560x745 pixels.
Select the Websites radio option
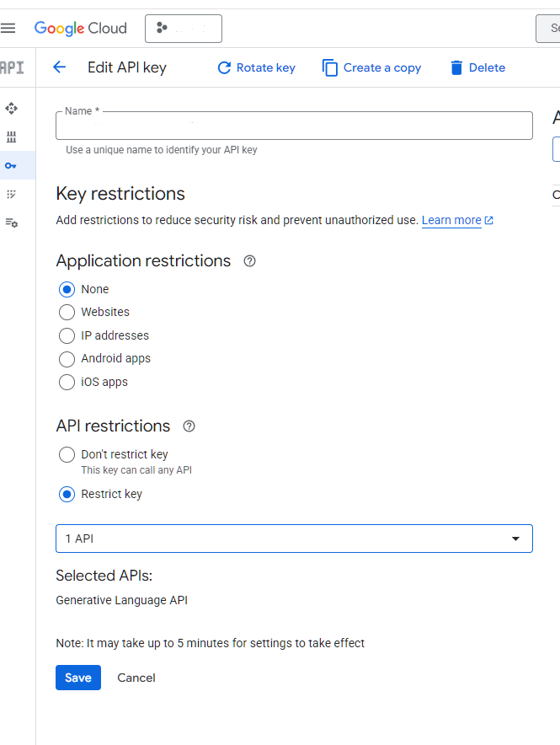tap(67, 313)
